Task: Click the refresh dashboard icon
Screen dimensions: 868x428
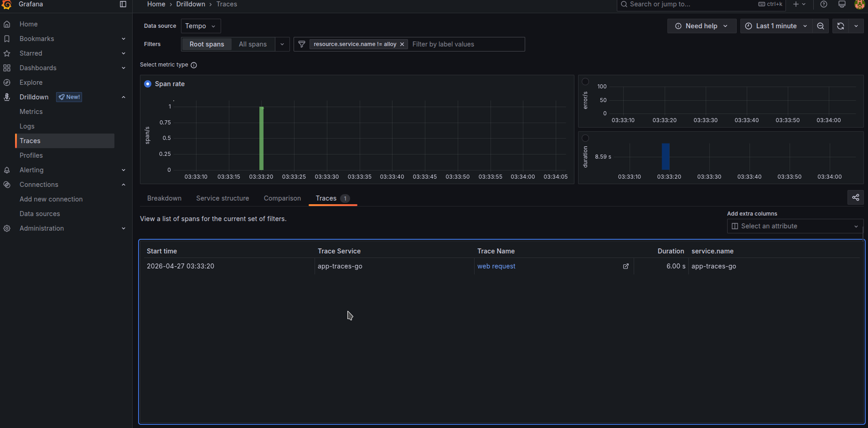Action: tap(840, 26)
